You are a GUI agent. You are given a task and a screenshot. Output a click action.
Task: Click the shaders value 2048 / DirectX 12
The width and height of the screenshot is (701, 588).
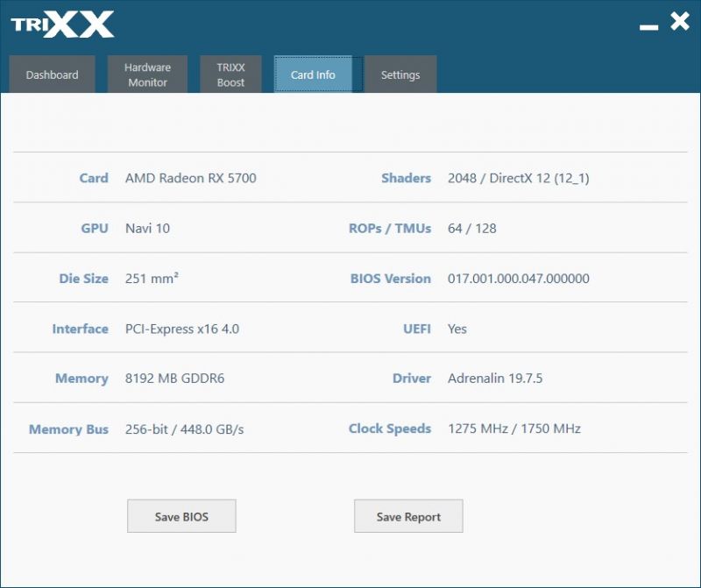[519, 178]
